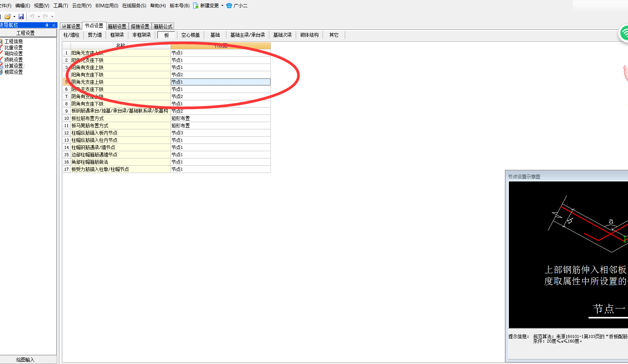Pin the navigation bar panel
628x364 pixels.
(47, 25)
